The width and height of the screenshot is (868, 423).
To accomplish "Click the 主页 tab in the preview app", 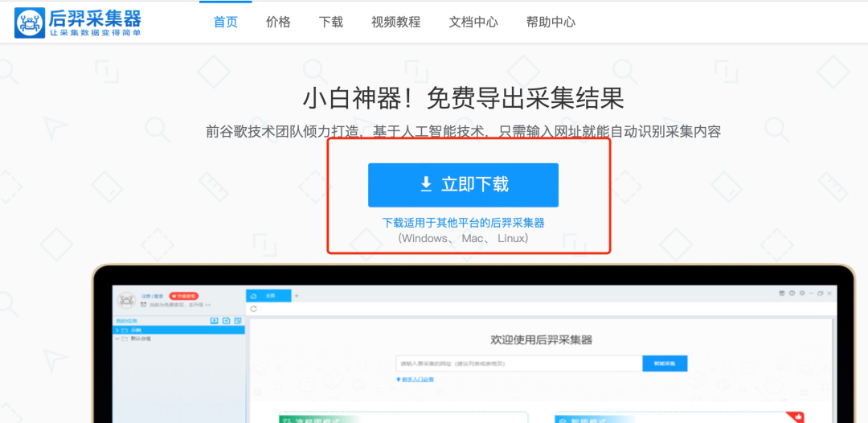I will (x=268, y=296).
